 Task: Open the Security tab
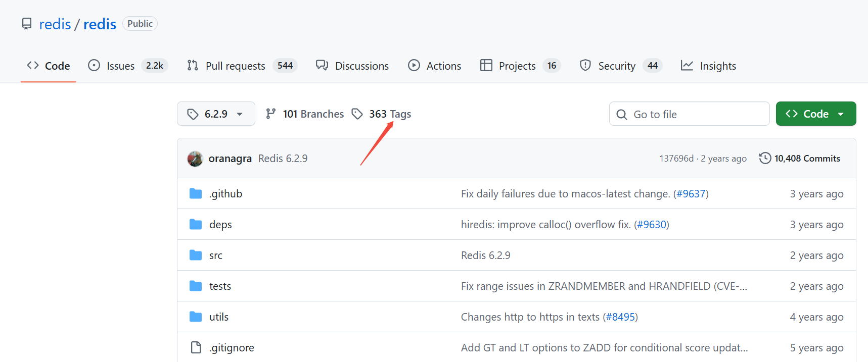point(621,66)
